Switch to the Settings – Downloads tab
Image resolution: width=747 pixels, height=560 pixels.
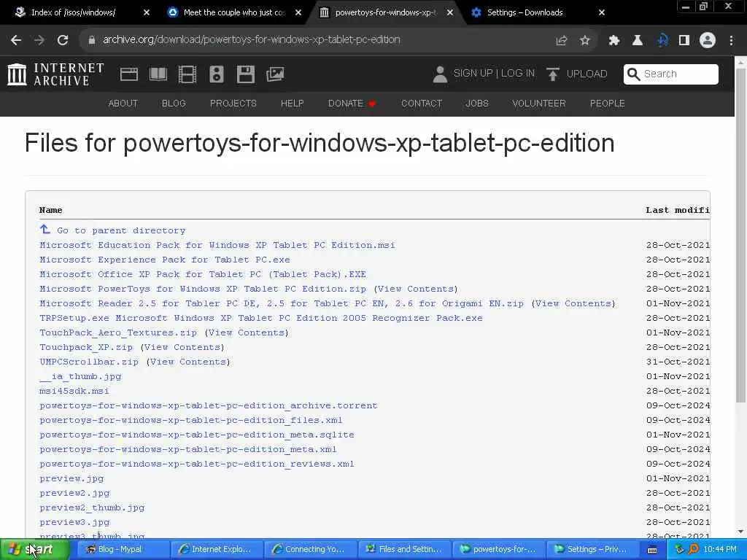[524, 12]
